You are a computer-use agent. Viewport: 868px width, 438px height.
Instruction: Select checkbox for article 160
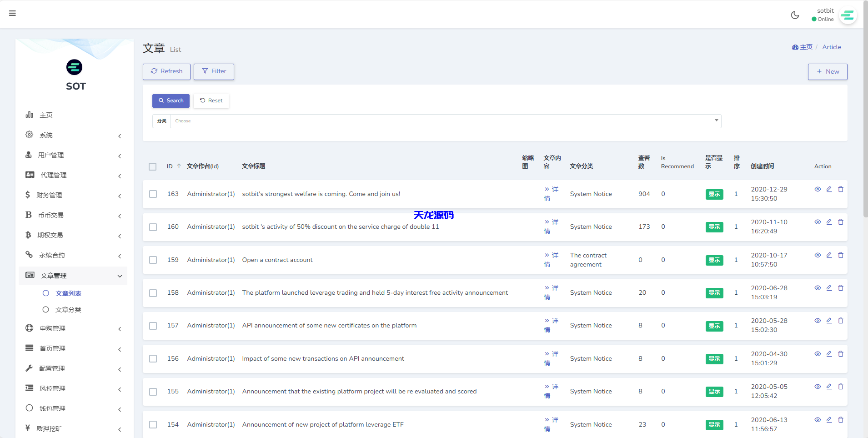click(x=153, y=227)
